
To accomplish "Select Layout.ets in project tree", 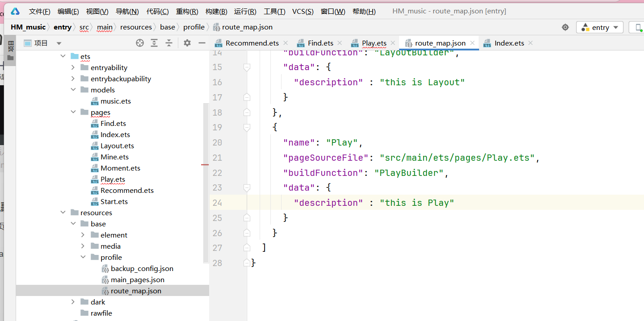I will pyautogui.click(x=117, y=146).
